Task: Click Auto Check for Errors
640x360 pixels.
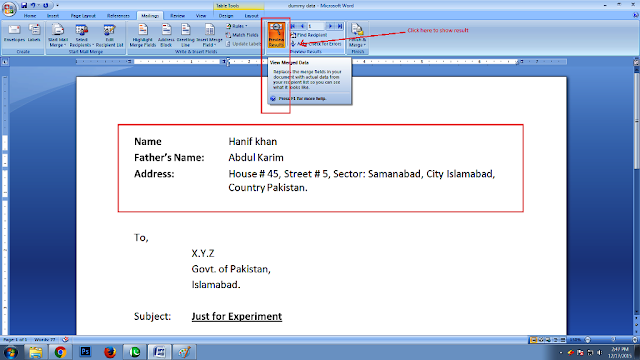Action: pos(316,44)
